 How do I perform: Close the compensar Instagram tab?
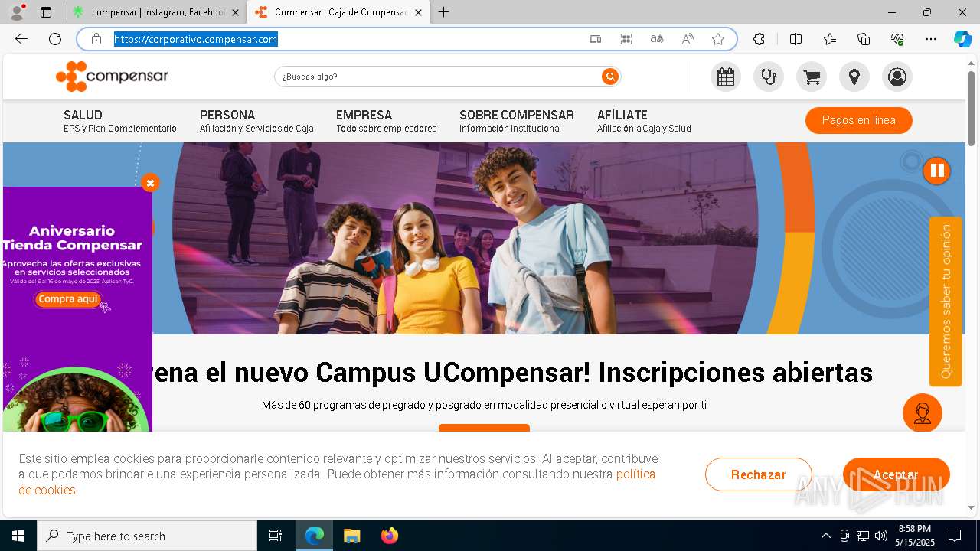(235, 12)
